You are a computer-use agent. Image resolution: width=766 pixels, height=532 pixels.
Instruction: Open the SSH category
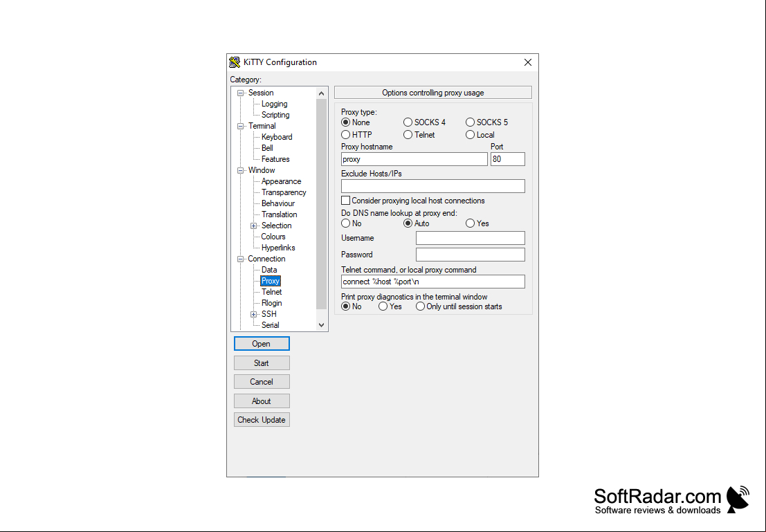pyautogui.click(x=268, y=314)
